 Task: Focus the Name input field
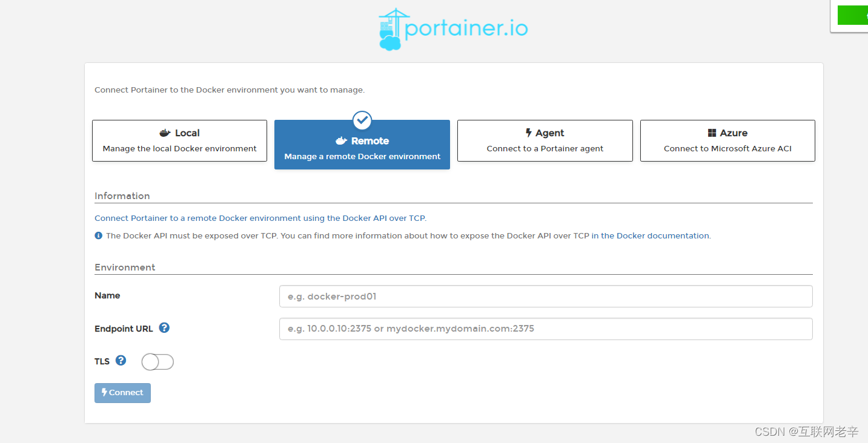tap(546, 297)
